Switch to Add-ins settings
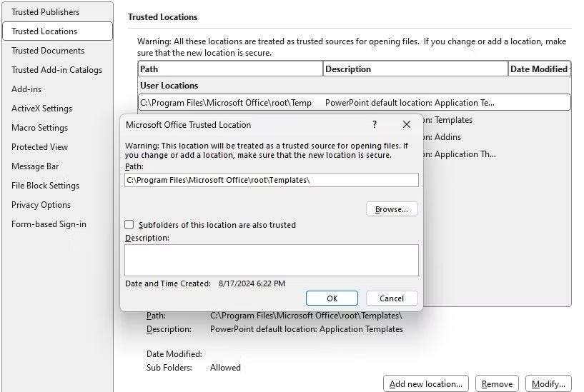The image size is (584, 392). click(x=26, y=89)
